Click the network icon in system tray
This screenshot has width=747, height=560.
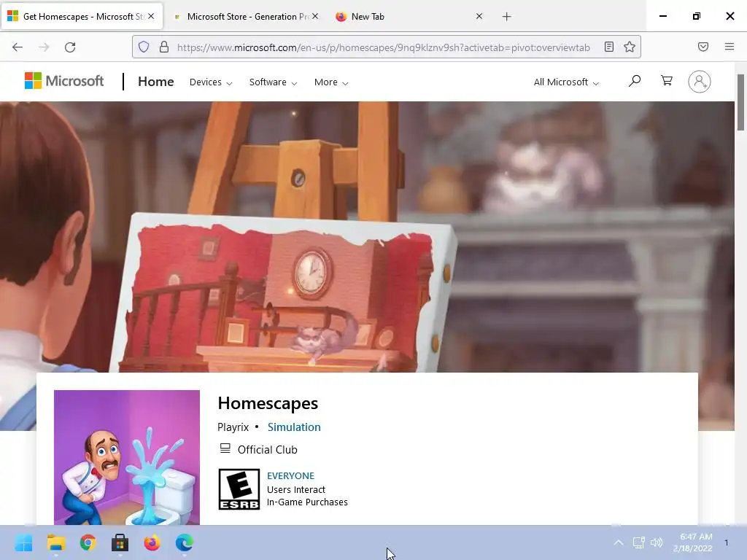pos(638,542)
